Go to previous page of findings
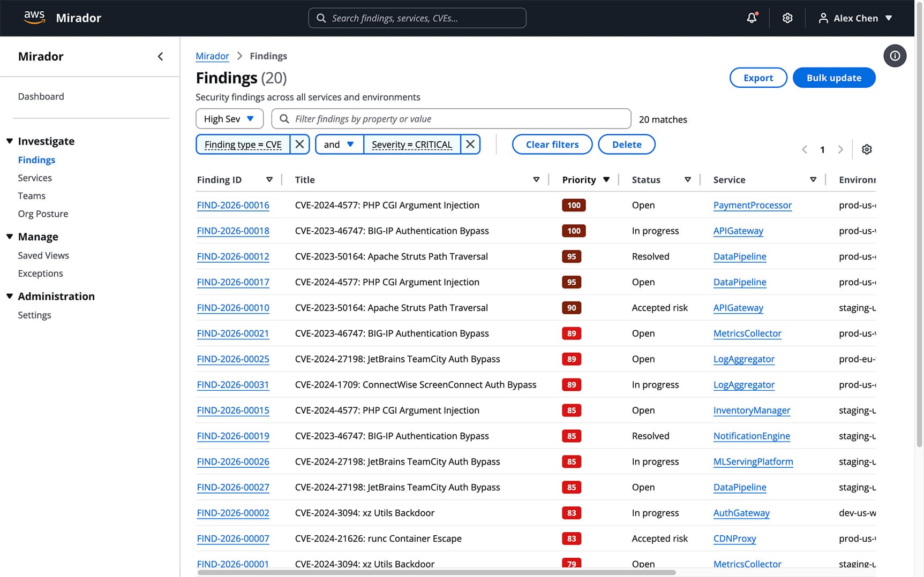This screenshot has height=577, width=924. (804, 150)
